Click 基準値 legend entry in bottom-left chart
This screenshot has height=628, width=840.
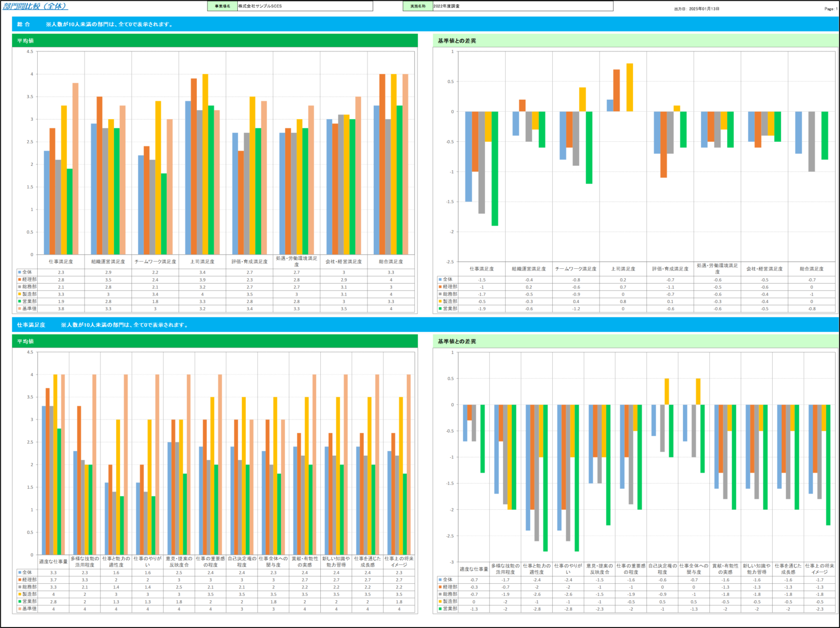pyautogui.click(x=29, y=609)
